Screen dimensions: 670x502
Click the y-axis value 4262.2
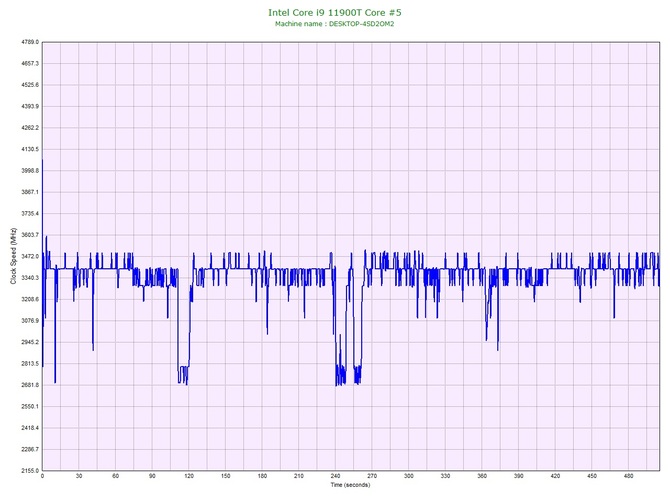(30, 128)
